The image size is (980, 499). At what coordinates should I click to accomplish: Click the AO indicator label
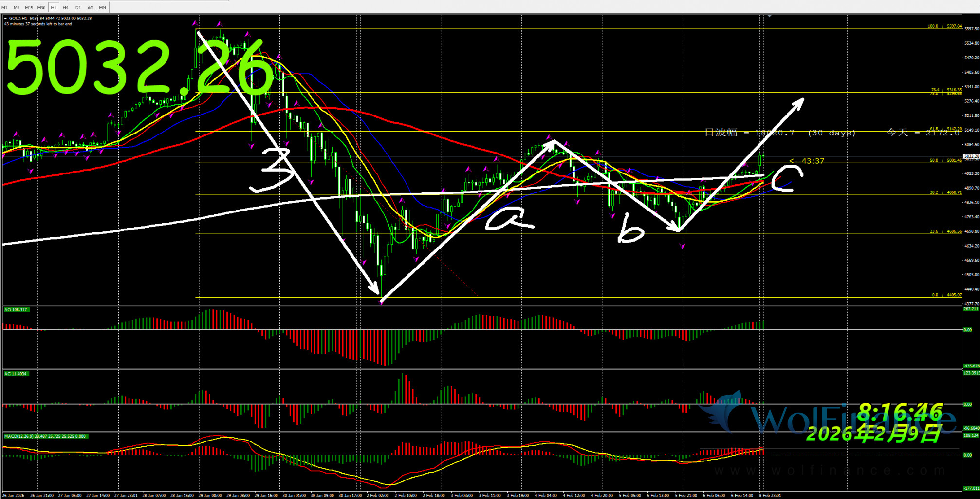tap(16, 310)
